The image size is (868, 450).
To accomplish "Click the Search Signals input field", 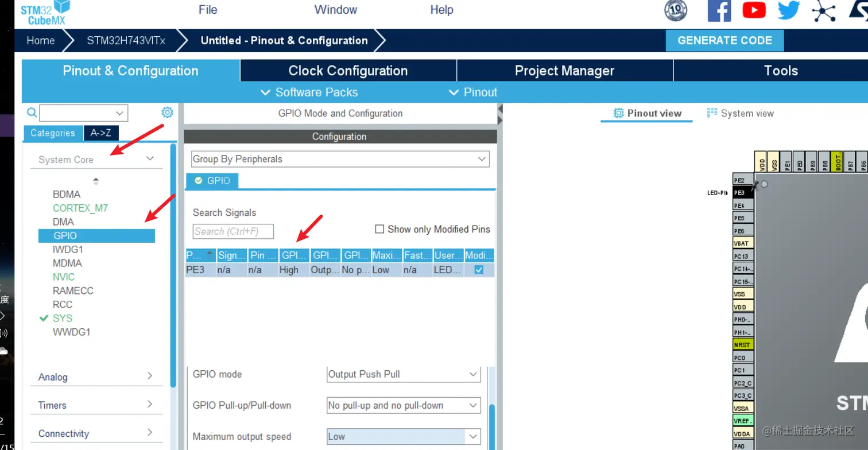I will 233,231.
